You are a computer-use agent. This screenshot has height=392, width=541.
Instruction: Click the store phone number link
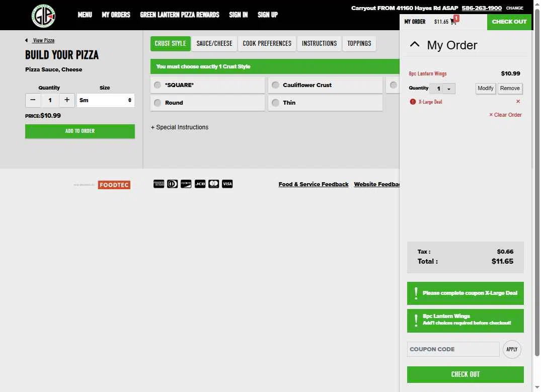pos(482,8)
